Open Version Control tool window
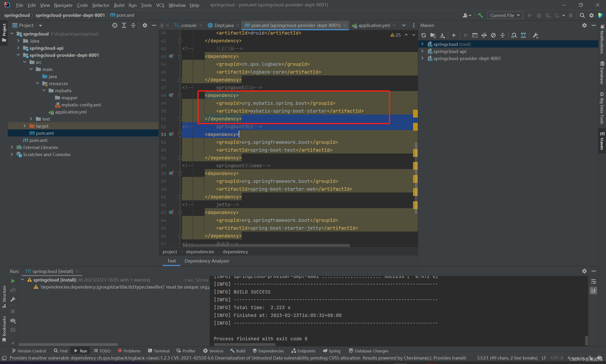This screenshot has width=606, height=364. [x=29, y=351]
